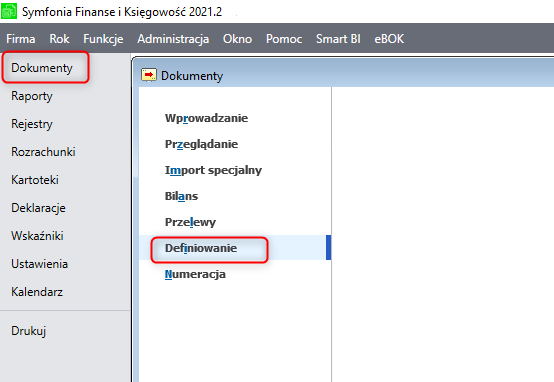Image resolution: width=554 pixels, height=382 pixels.
Task: Go to Raporty in the sidebar
Action: 32,96
